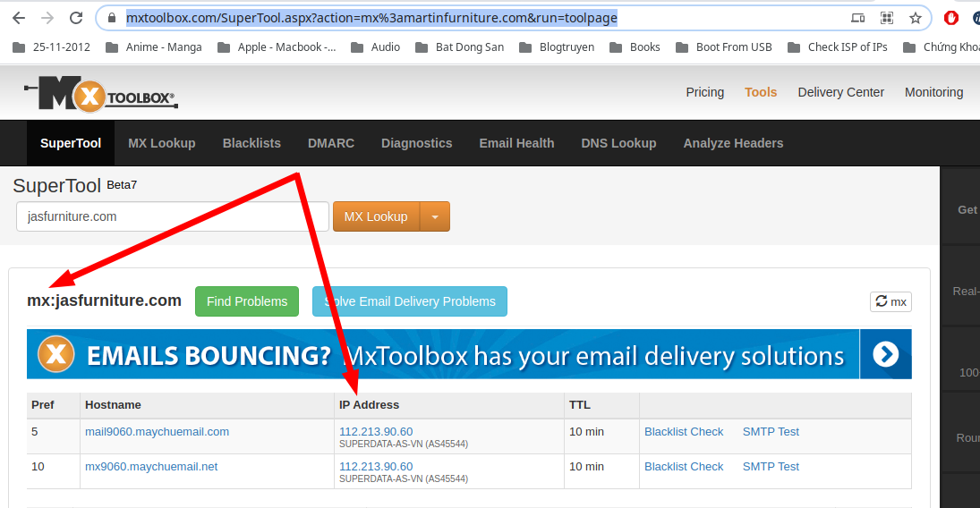Click the padlock site info icon
Image resolution: width=980 pixels, height=508 pixels.
(112, 18)
